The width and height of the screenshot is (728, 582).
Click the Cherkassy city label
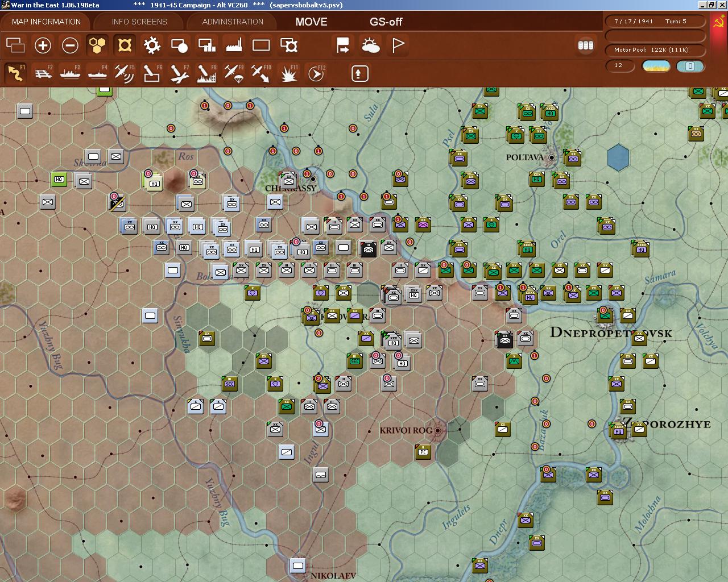point(290,188)
